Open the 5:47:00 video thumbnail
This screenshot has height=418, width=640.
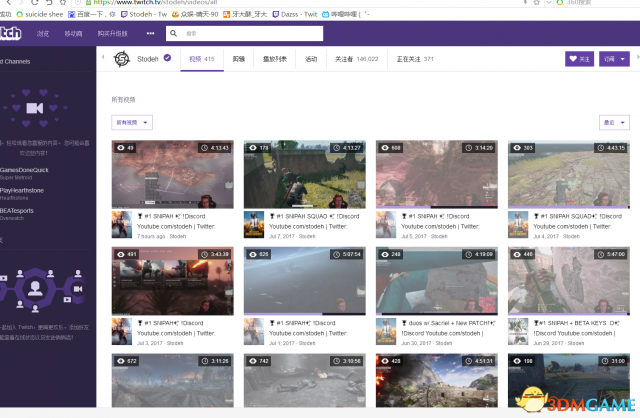569,281
